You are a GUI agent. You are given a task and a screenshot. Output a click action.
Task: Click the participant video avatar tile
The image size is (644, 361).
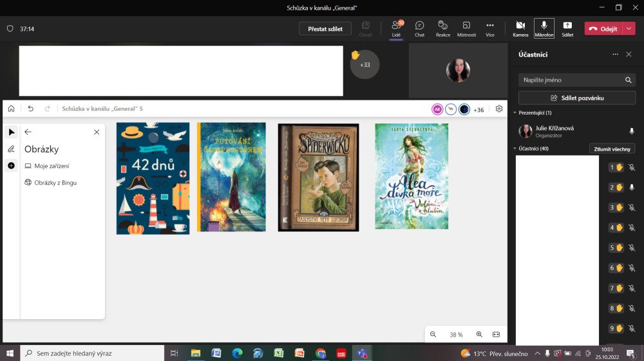[458, 71]
